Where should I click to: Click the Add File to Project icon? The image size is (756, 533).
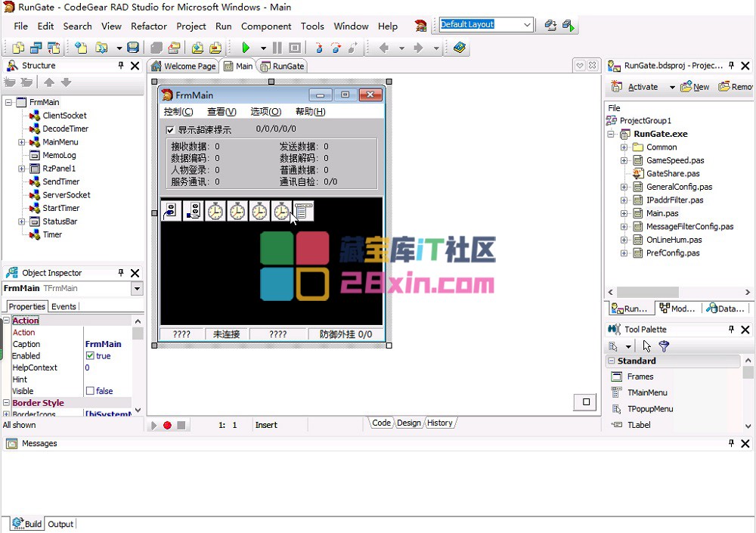[x=197, y=48]
